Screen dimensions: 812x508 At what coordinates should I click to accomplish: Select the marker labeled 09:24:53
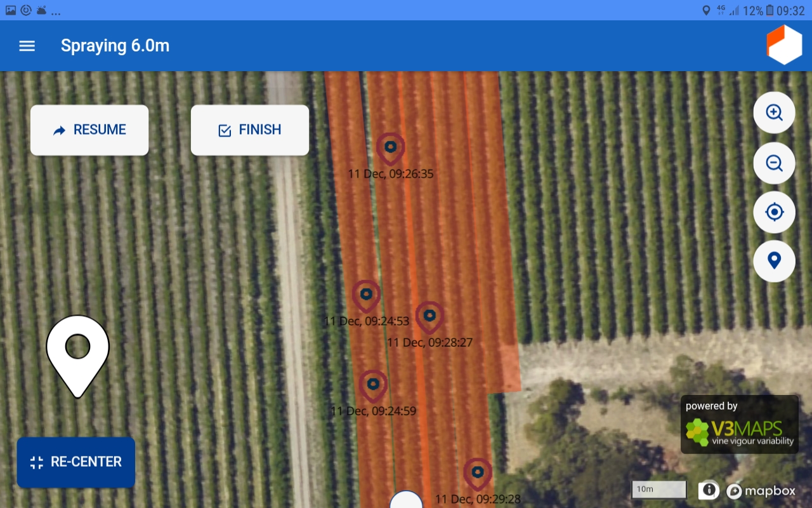pos(366,297)
